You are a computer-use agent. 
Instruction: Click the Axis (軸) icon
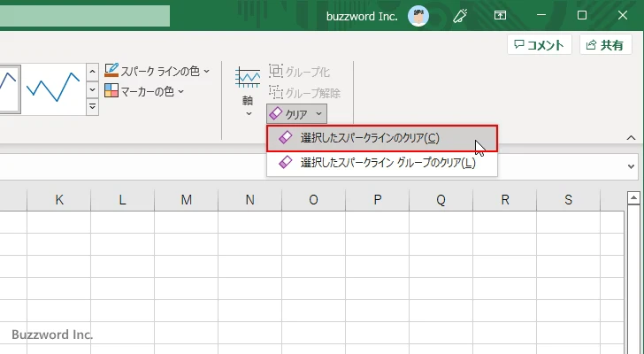point(248,78)
